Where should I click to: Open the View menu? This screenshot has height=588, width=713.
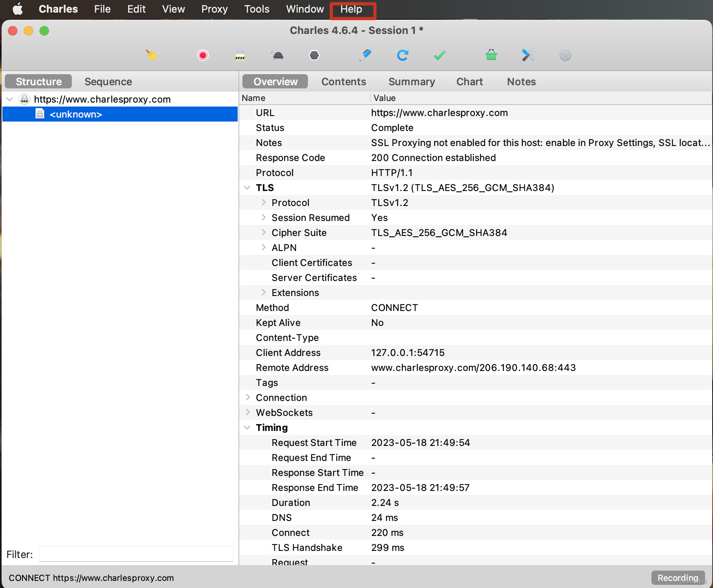[x=173, y=9]
